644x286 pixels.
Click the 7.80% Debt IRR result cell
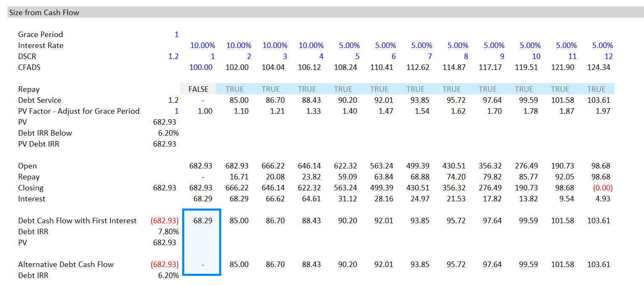168,232
